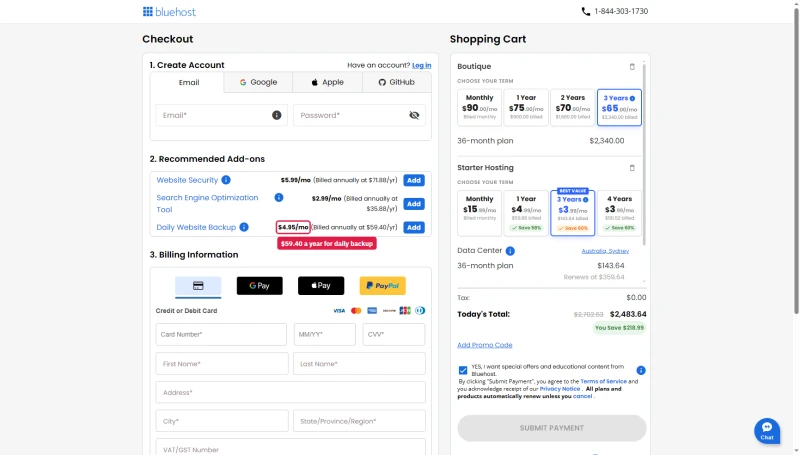Change data center Australia, Sydney link
800x455 pixels.
click(605, 251)
